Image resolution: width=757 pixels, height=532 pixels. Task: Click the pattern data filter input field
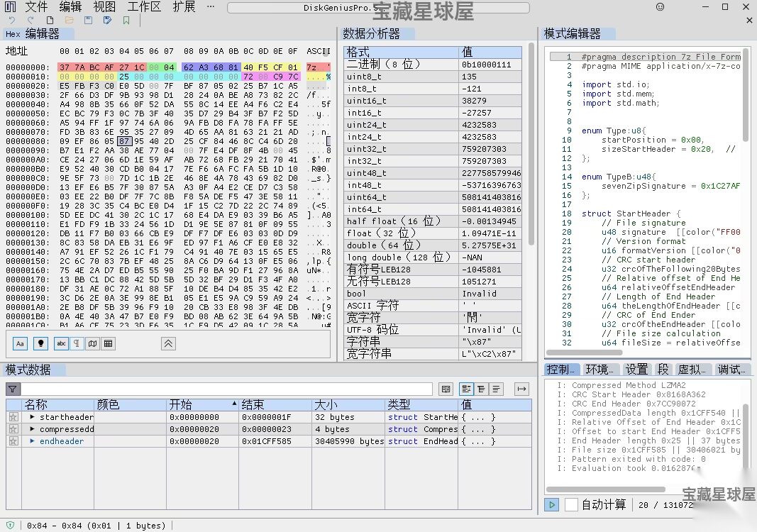(x=226, y=389)
